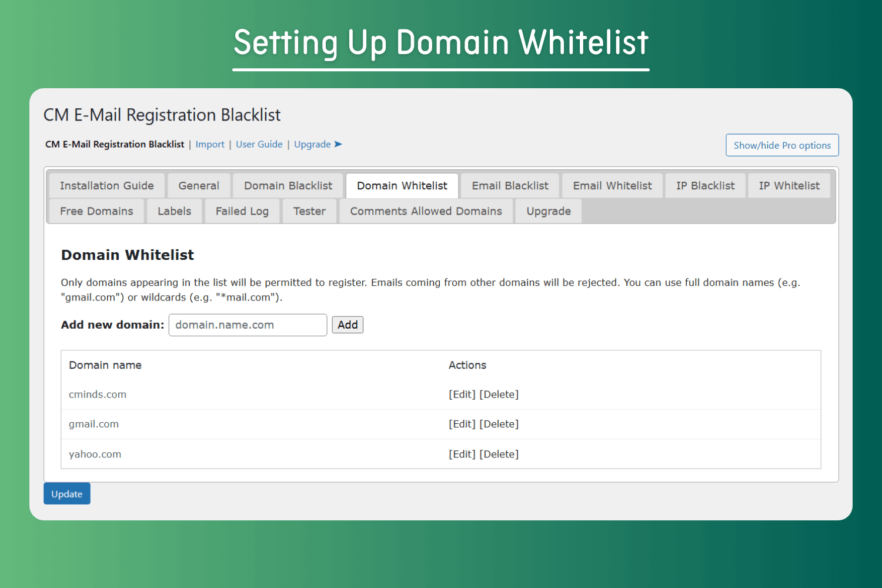Image resolution: width=882 pixels, height=588 pixels.
Task: Open the IP Whitelist tab
Action: click(789, 186)
